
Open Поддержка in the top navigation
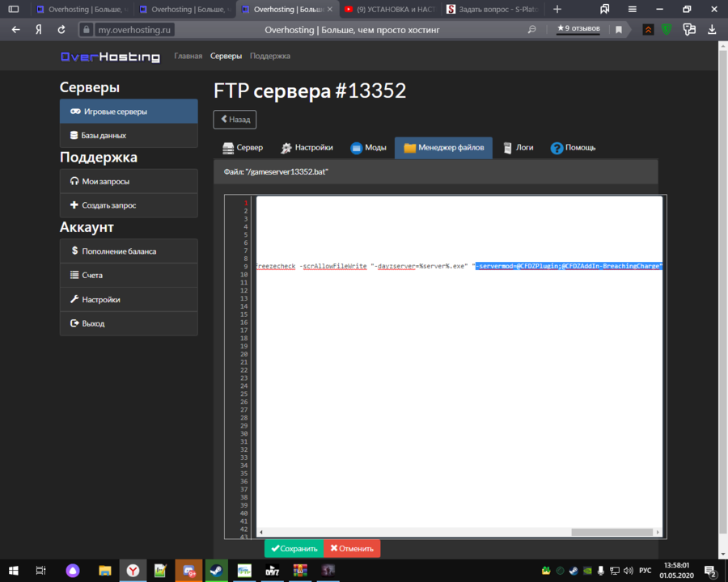(270, 56)
